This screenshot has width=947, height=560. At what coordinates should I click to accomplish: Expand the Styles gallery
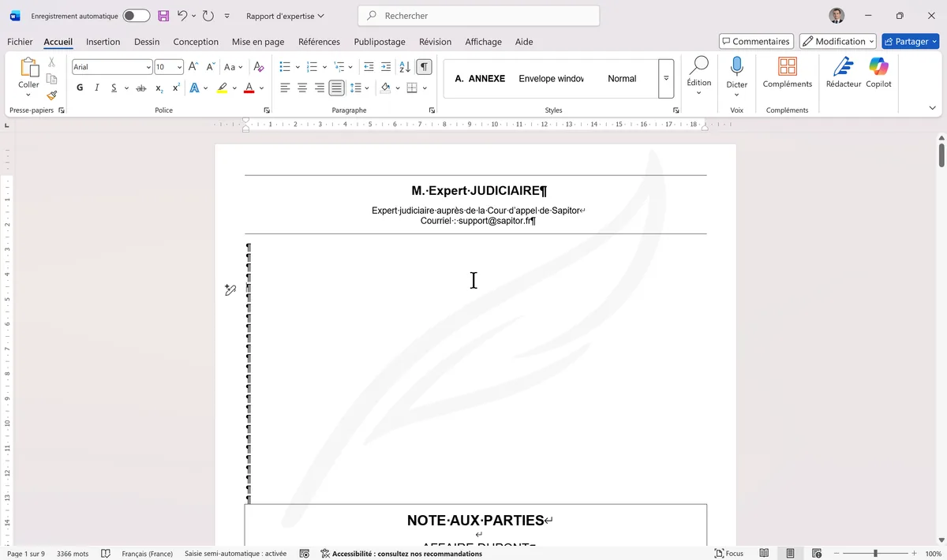click(666, 78)
